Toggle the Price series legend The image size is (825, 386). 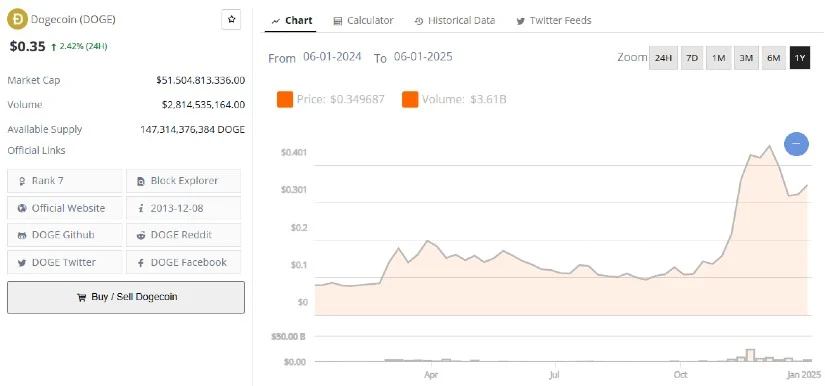[331, 99]
